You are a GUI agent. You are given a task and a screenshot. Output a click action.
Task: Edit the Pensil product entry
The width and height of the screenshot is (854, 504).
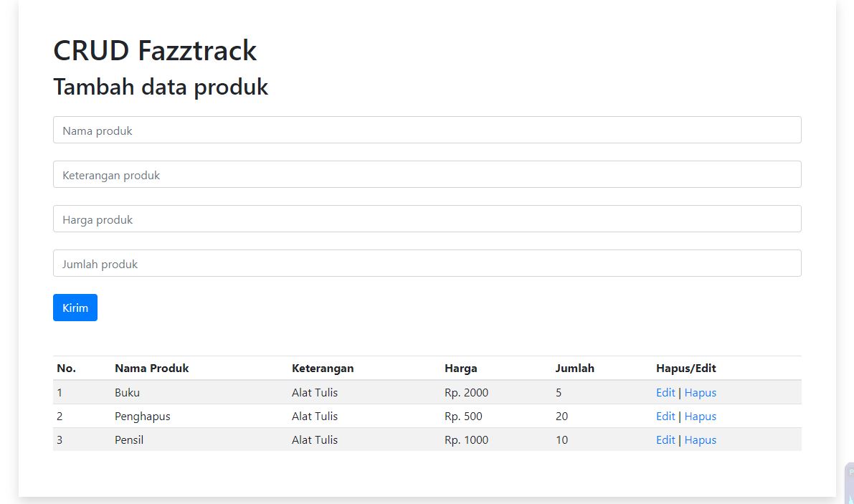click(x=665, y=439)
